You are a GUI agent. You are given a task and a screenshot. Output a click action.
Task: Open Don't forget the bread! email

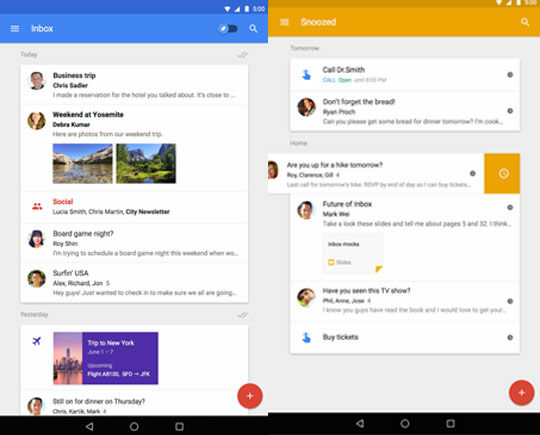[x=405, y=111]
